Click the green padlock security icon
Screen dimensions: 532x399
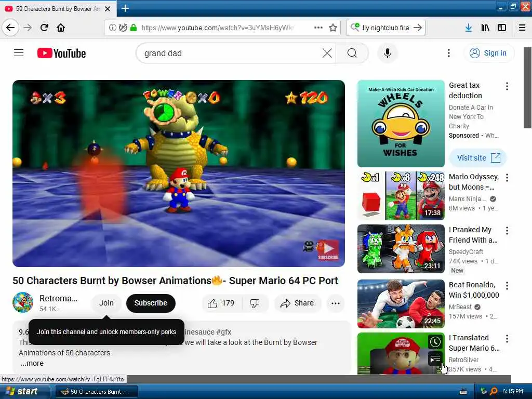(x=134, y=28)
